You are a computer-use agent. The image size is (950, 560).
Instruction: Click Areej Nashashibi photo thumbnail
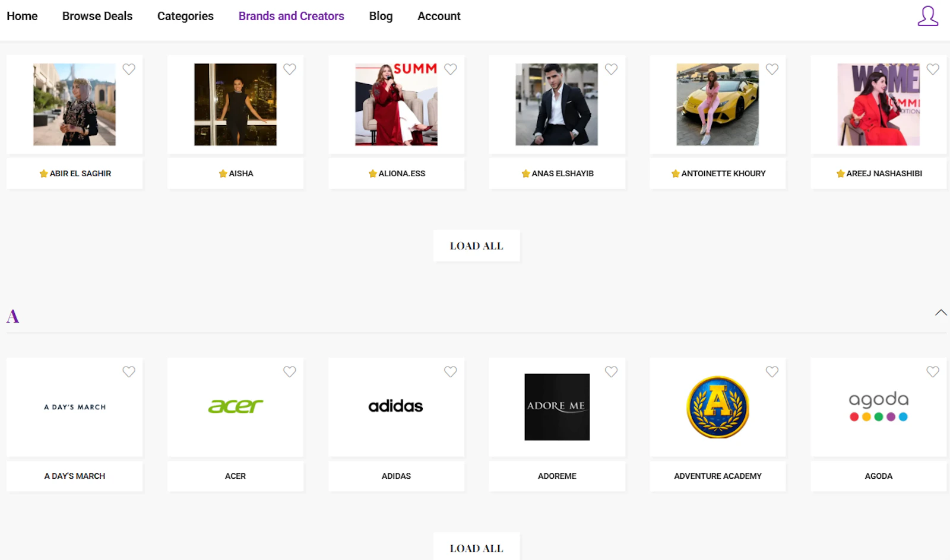[x=878, y=104]
